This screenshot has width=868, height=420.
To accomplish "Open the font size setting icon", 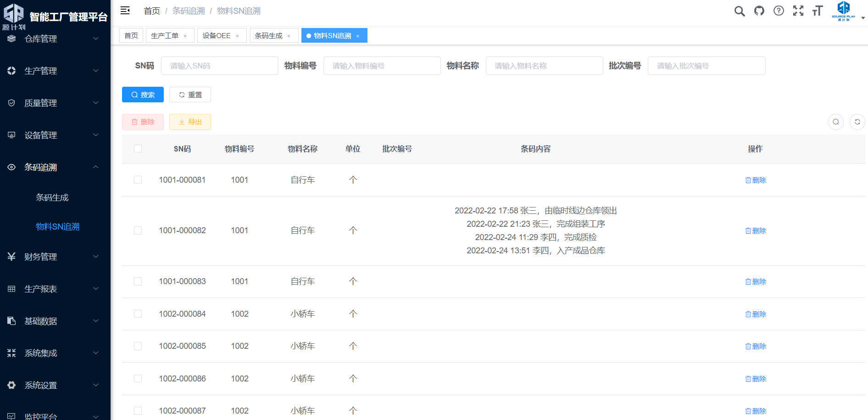I will 817,11.
